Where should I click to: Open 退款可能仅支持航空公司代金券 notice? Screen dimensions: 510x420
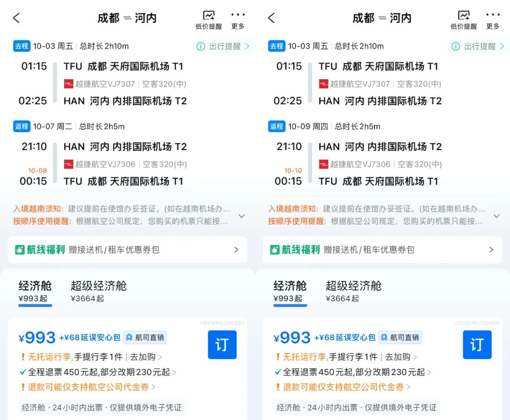pyautogui.click(x=90, y=387)
